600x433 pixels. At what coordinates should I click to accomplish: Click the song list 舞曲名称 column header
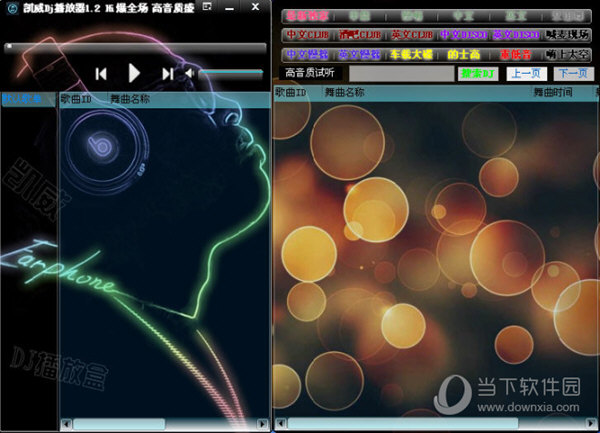344,92
